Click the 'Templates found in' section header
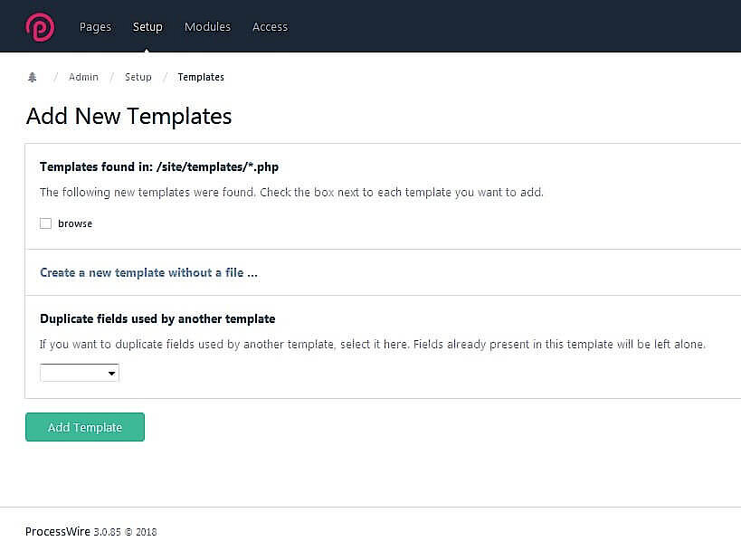 [x=158, y=166]
